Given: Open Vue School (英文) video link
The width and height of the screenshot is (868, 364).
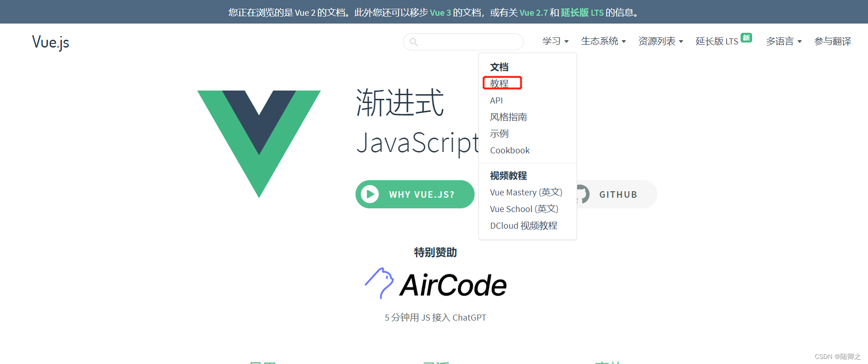Looking at the screenshot, I should (524, 209).
